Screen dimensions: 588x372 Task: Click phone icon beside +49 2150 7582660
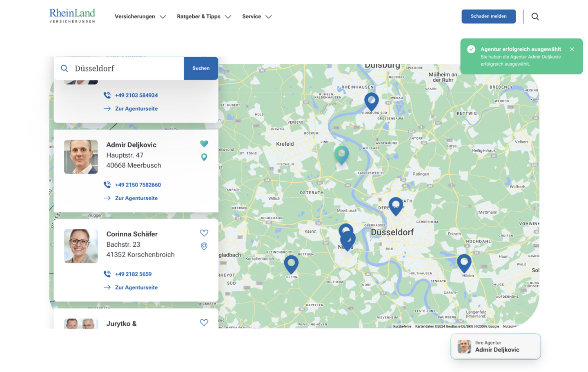click(x=107, y=185)
